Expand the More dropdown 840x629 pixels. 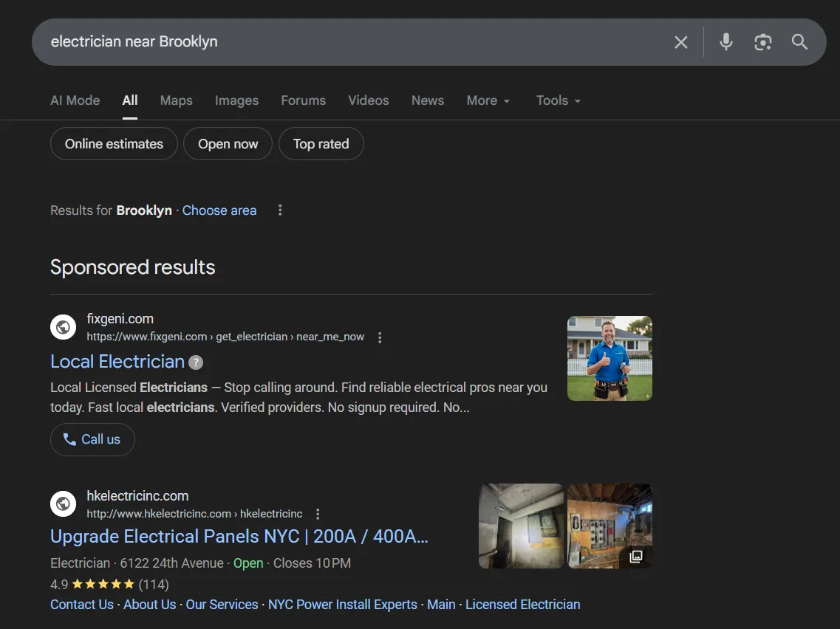tap(488, 100)
